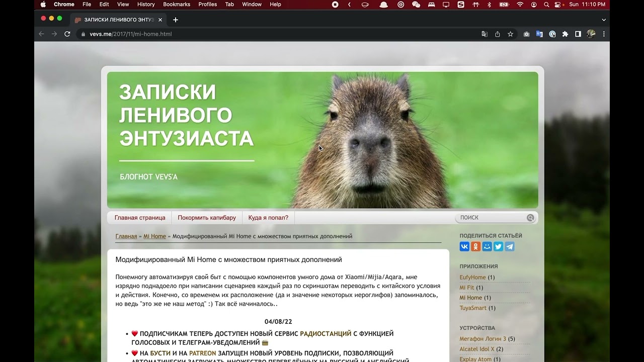Screen dimensions: 644x362
Task: Open the PATREON link
Action: [202, 353]
